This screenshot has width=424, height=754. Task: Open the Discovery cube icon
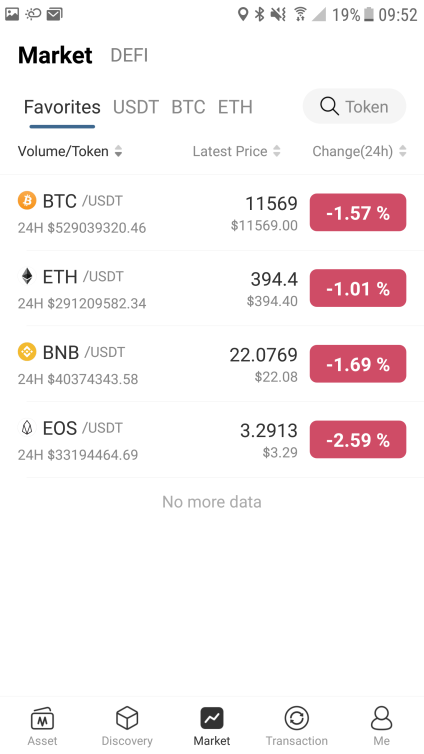pyautogui.click(x=127, y=718)
